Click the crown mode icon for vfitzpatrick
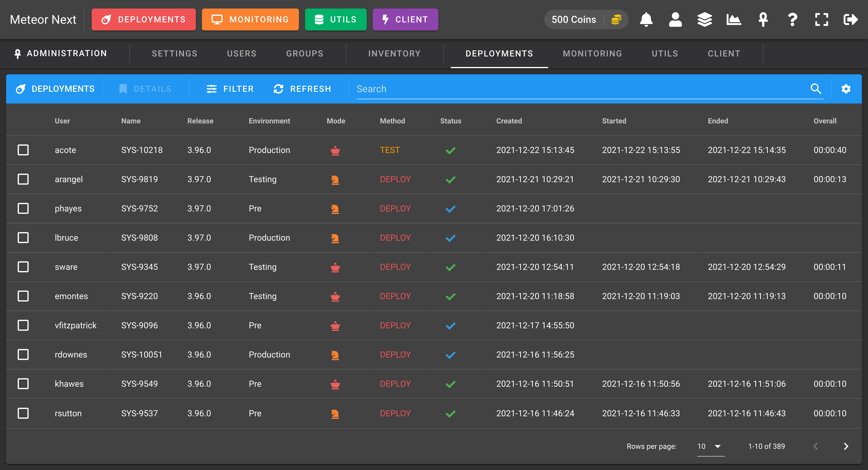Image resolution: width=868 pixels, height=470 pixels. coord(335,326)
